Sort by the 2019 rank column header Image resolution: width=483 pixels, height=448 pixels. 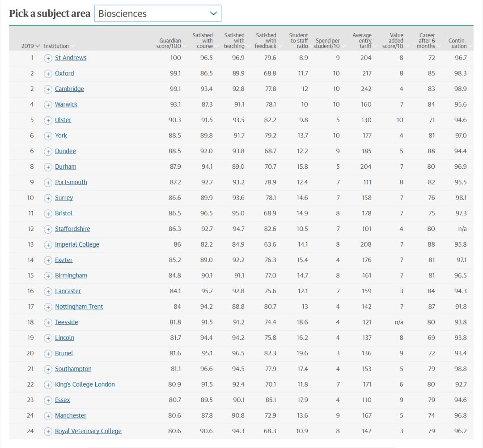tap(30, 46)
